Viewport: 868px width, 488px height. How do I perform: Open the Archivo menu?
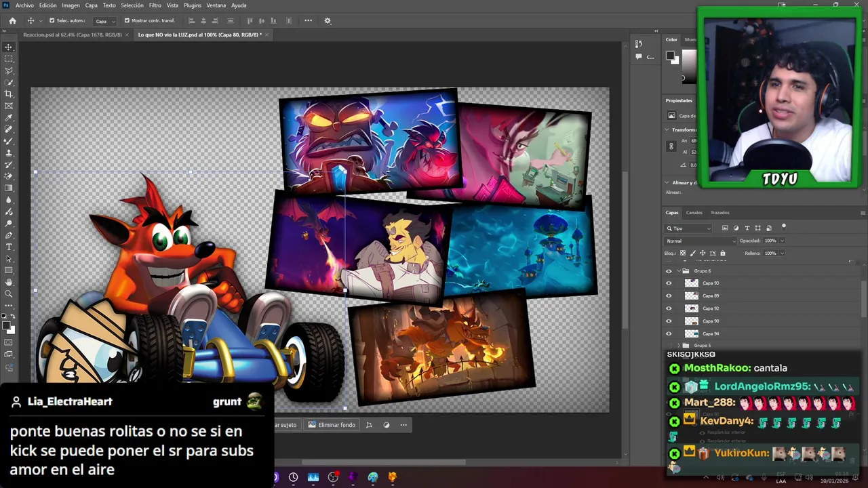[x=24, y=5]
